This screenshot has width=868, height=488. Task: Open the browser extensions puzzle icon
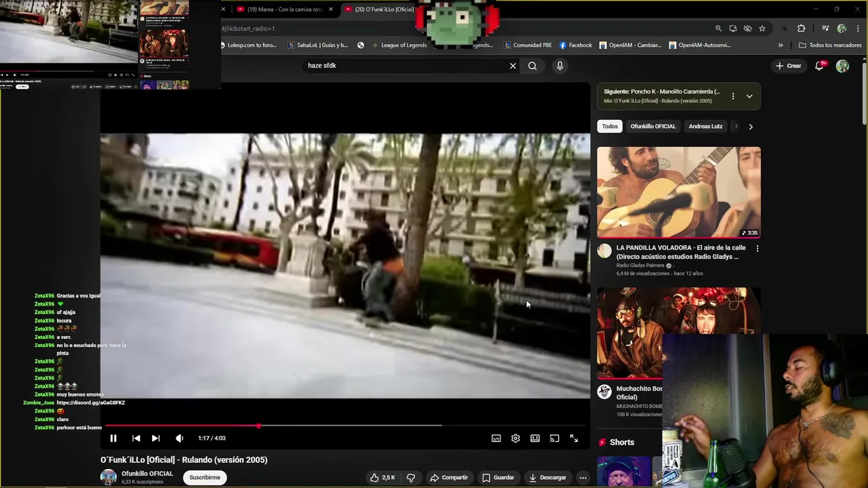click(801, 28)
